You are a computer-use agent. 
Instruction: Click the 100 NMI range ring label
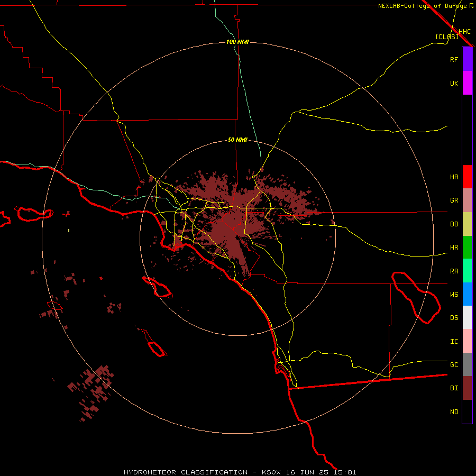(x=237, y=42)
